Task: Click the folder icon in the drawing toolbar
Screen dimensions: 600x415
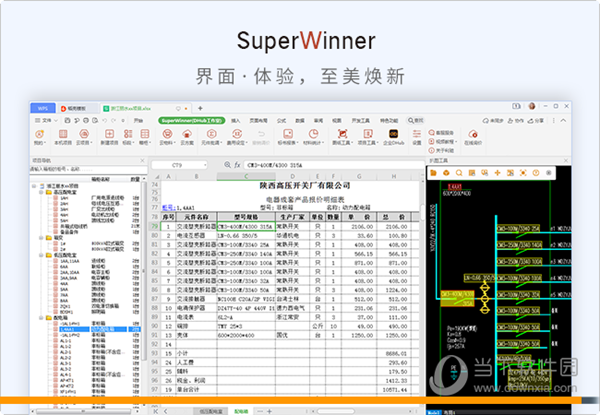Action: (435, 171)
